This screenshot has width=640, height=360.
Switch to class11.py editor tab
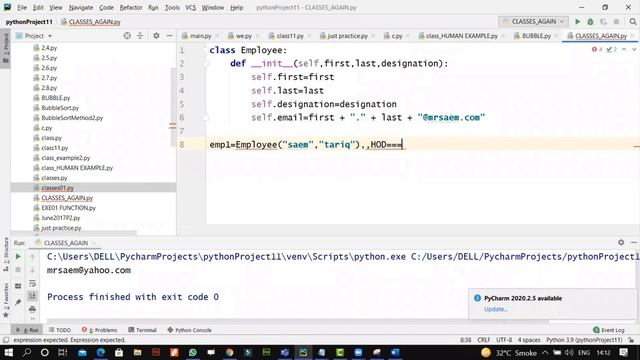[x=290, y=36]
